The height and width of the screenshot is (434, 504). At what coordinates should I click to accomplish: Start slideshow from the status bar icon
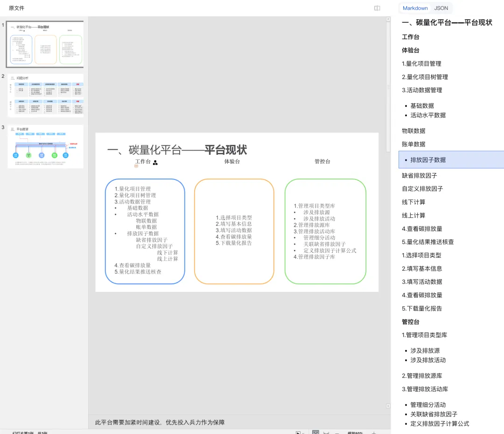click(298, 433)
